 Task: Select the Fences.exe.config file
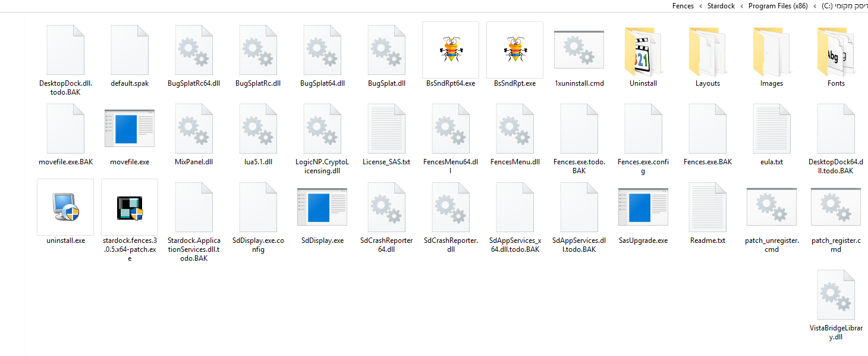[643, 138]
